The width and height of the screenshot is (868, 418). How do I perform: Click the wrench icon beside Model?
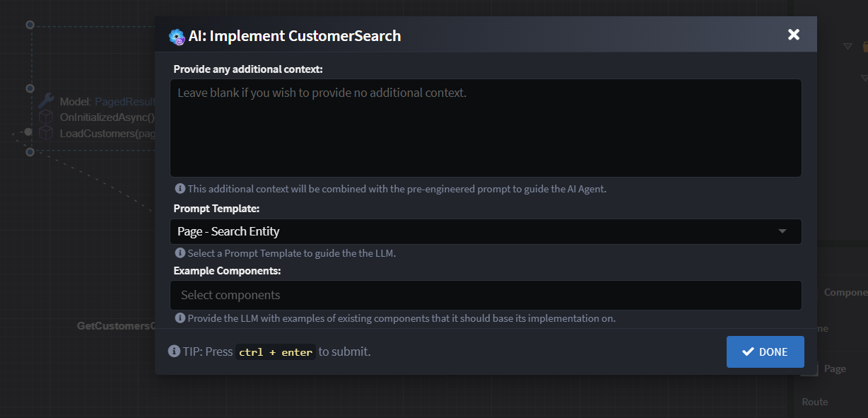click(46, 101)
